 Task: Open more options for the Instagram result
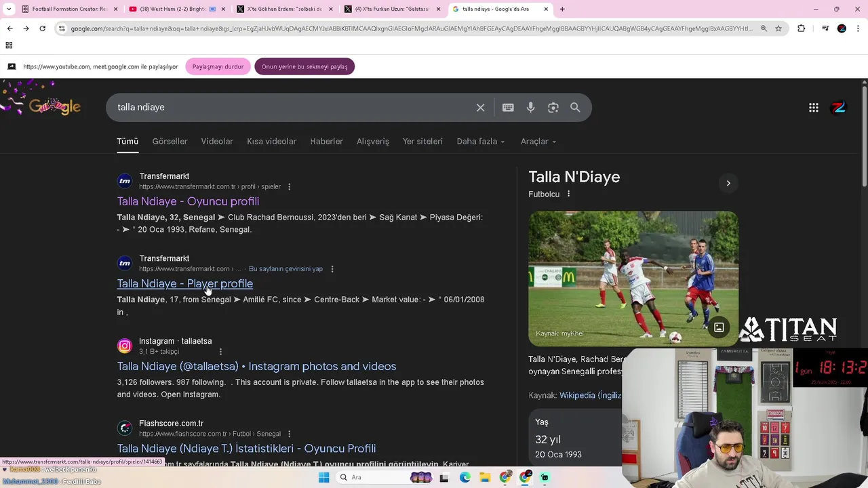point(220,352)
